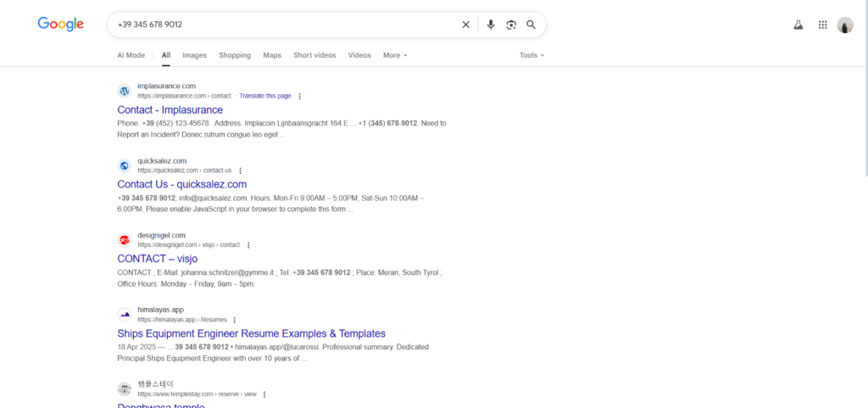Switch to the Images tab

coord(194,55)
